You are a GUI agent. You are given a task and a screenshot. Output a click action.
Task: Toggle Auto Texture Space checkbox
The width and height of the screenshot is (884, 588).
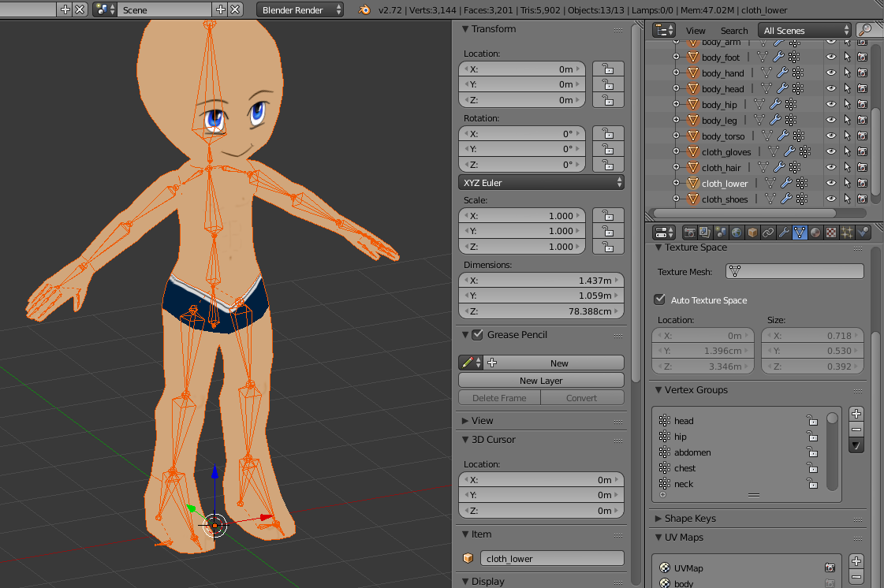point(659,300)
